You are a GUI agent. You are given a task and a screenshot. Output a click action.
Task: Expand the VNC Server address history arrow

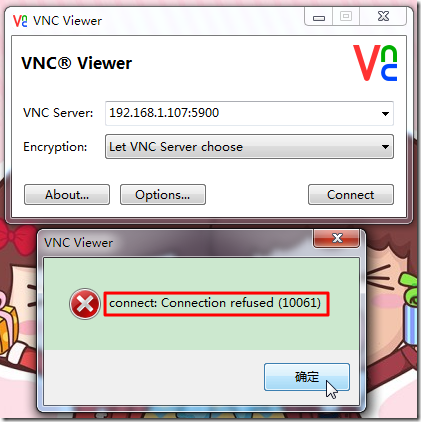[385, 114]
